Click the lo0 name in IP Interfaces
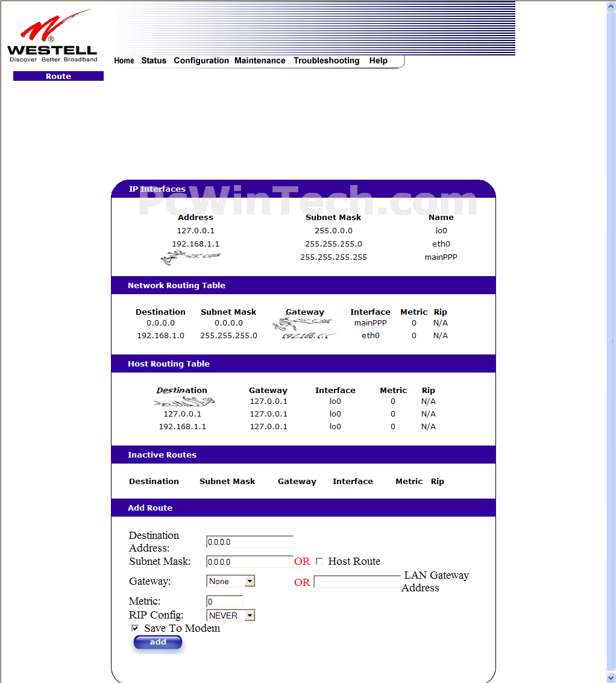 tap(441, 231)
